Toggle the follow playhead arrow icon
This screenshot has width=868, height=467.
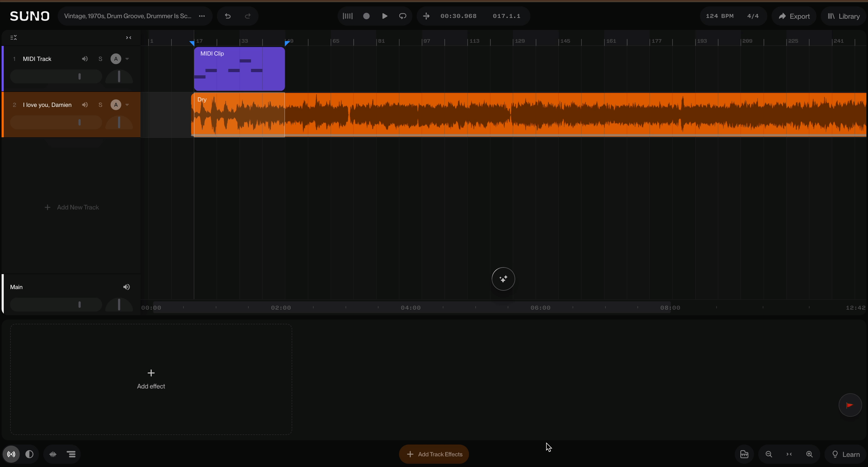pos(426,16)
